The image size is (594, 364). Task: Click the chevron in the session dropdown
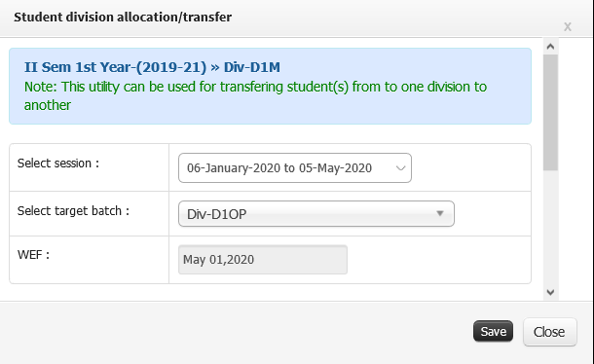click(x=400, y=167)
